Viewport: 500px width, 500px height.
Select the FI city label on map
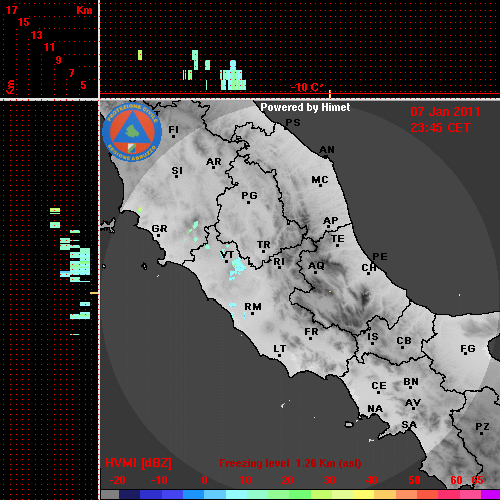point(173,129)
